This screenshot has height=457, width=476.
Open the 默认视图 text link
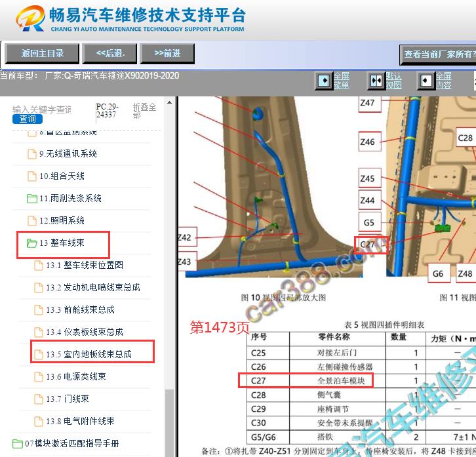tap(394, 81)
